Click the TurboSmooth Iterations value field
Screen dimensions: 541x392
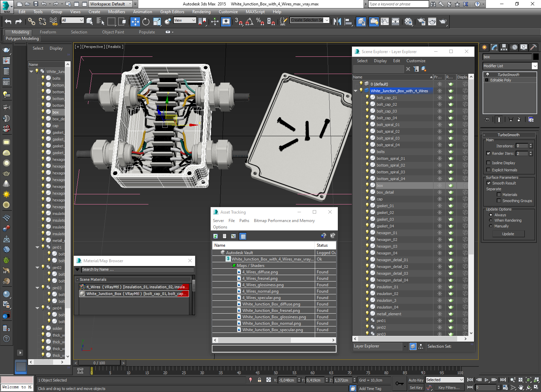click(x=522, y=146)
